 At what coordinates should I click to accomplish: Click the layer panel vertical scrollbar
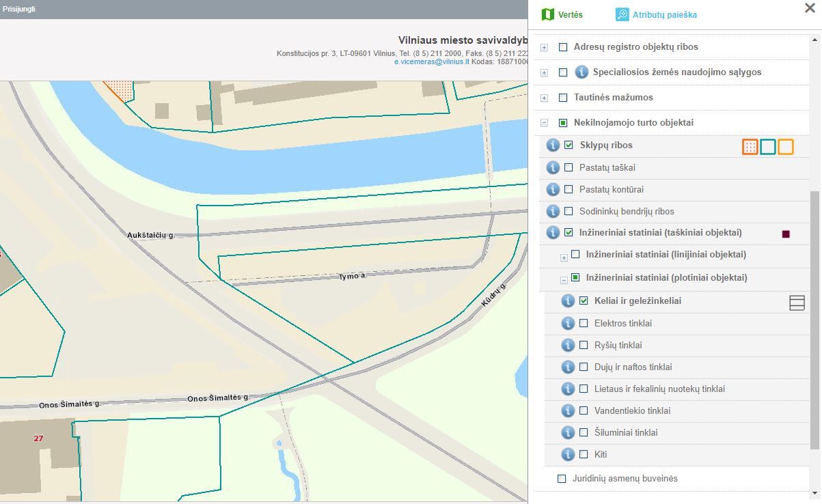coord(814,321)
